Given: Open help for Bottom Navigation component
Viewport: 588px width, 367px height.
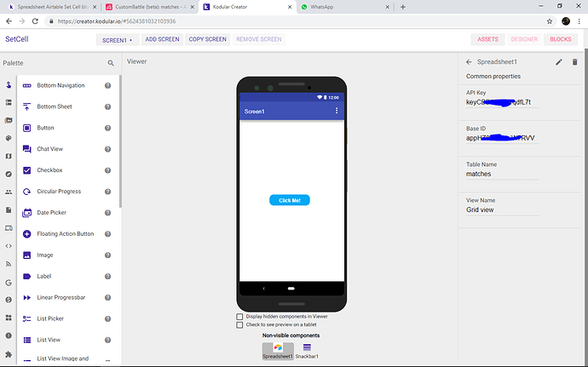Looking at the screenshot, I should click(x=107, y=85).
